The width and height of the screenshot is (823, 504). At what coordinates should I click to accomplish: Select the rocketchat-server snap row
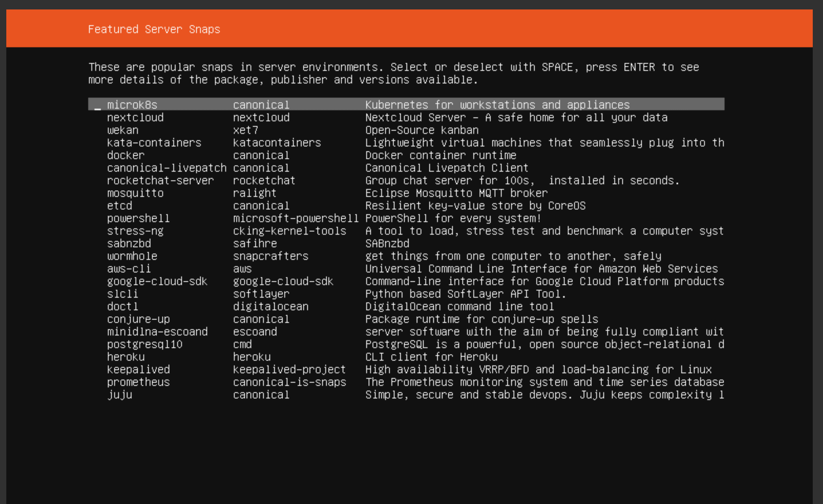[x=160, y=180]
